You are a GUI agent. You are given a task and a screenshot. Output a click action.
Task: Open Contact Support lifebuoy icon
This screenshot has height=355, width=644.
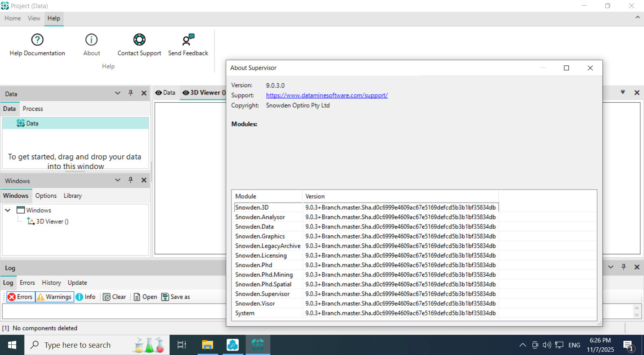pos(139,40)
